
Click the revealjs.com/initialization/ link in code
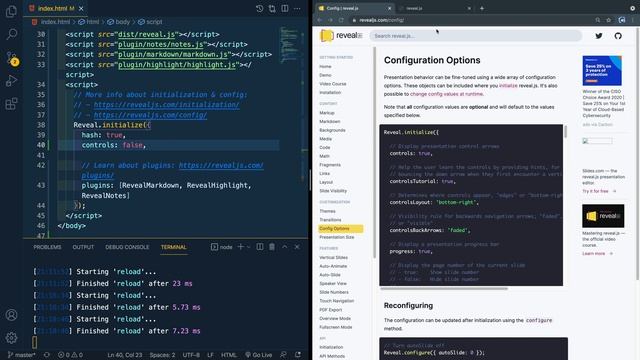(x=167, y=105)
